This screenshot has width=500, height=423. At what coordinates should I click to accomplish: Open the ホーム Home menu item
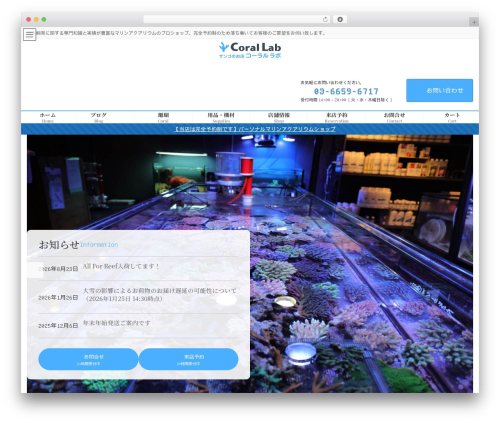(x=48, y=117)
